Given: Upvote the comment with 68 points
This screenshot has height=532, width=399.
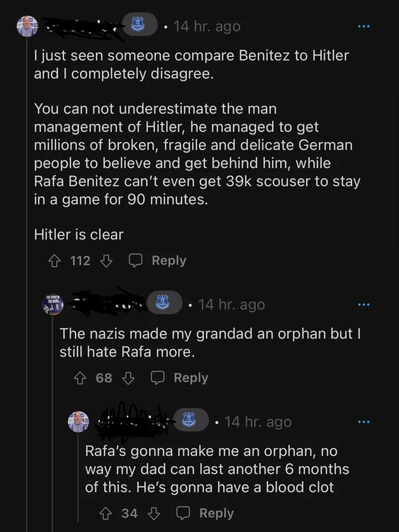Looking at the screenshot, I should 79,378.
